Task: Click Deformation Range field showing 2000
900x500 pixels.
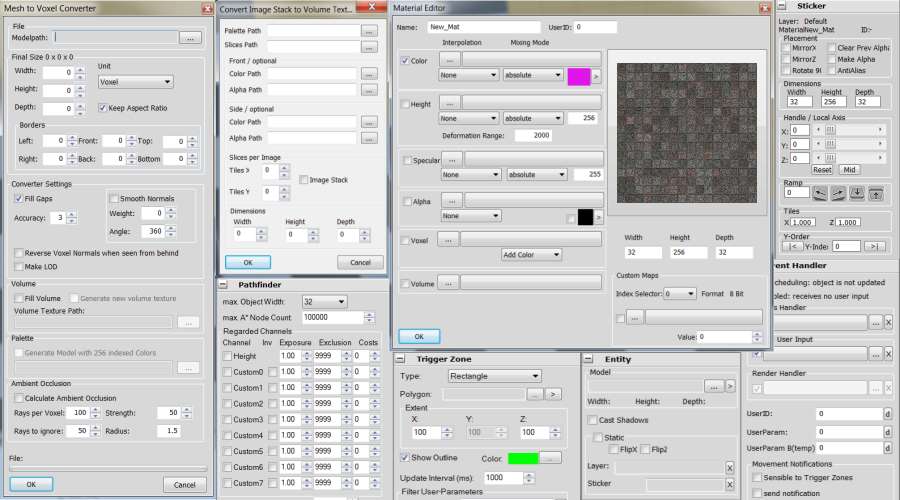Action: 533,135
